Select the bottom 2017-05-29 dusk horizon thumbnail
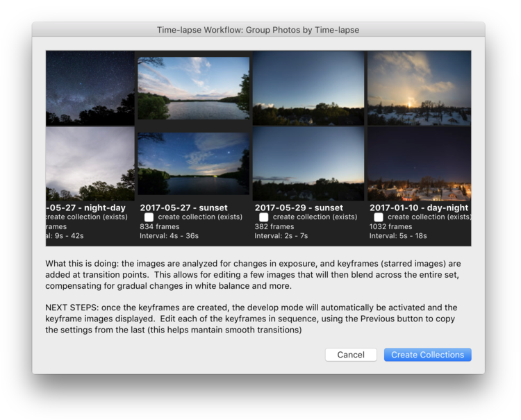This screenshot has width=521, height=420. [308, 164]
